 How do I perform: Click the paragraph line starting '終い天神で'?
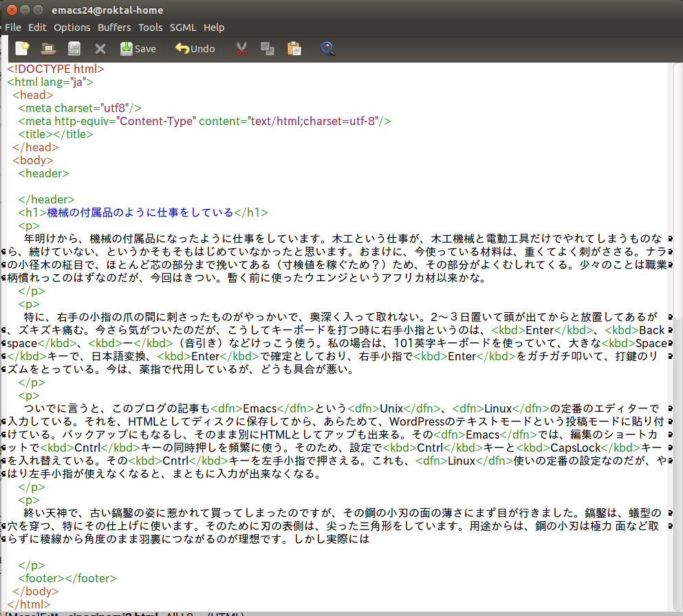(x=343, y=513)
